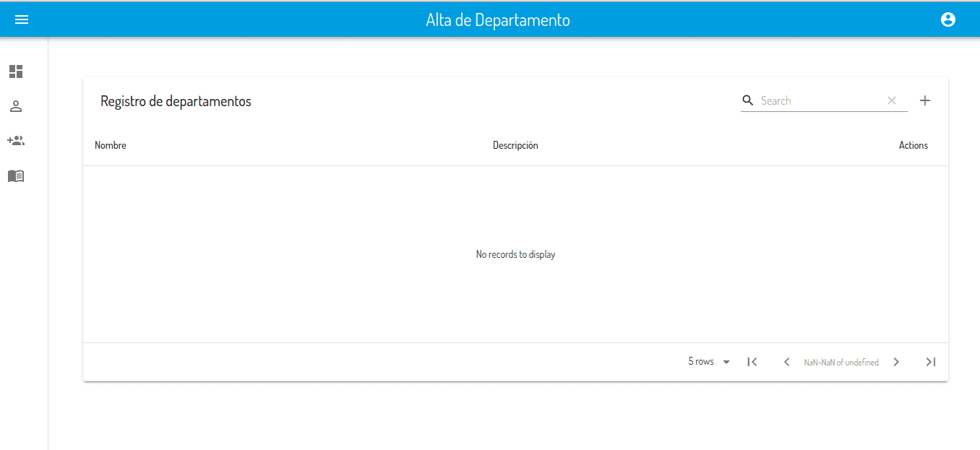Screen dimensions: 980x450
Task: Open the hamburger navigation menu
Action: pyautogui.click(x=22, y=20)
